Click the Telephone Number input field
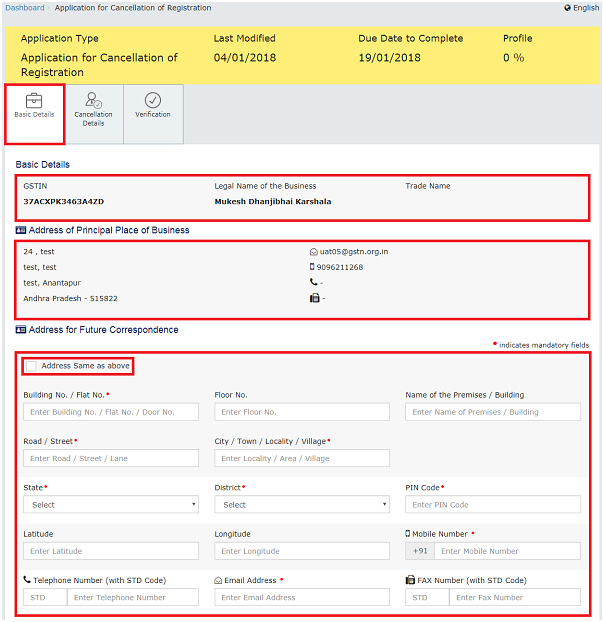The image size is (604, 622). [133, 597]
